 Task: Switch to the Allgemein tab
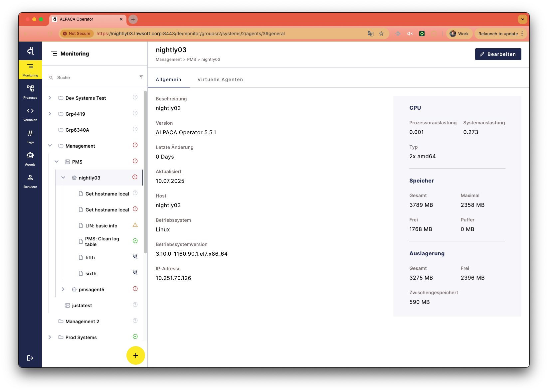click(x=169, y=79)
